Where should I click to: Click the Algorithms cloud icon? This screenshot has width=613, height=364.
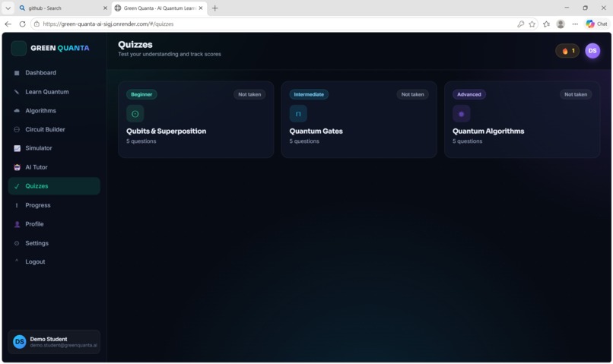pyautogui.click(x=17, y=110)
